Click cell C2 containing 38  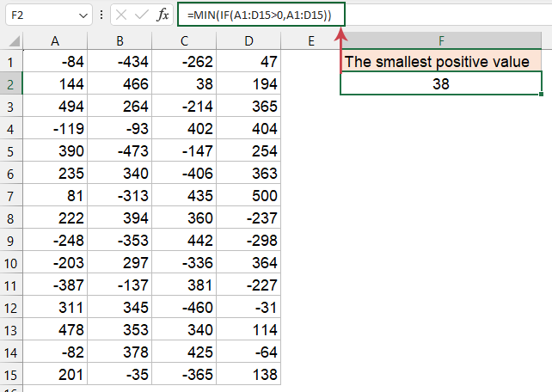coord(184,84)
